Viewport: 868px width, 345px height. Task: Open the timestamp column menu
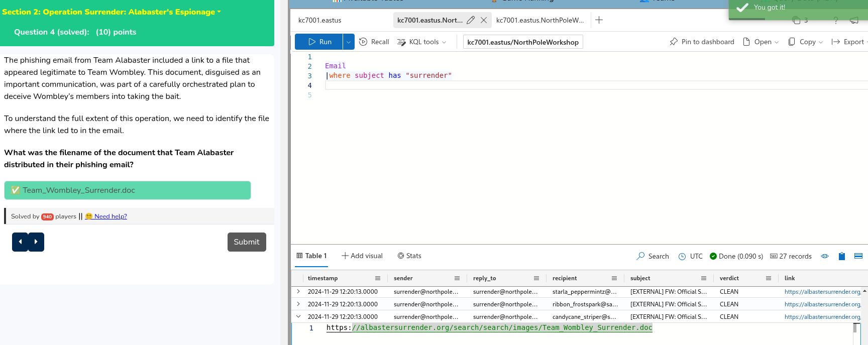[378, 278]
